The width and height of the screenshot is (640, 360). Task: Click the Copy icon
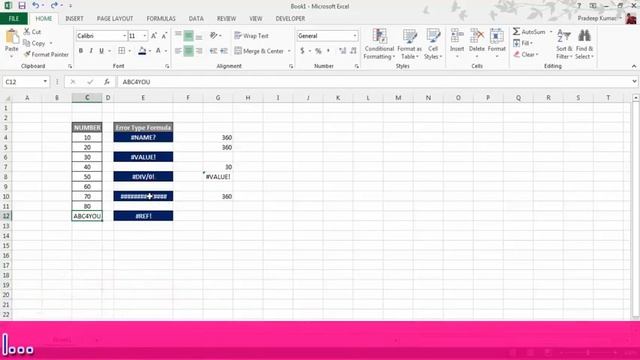[x=27, y=43]
